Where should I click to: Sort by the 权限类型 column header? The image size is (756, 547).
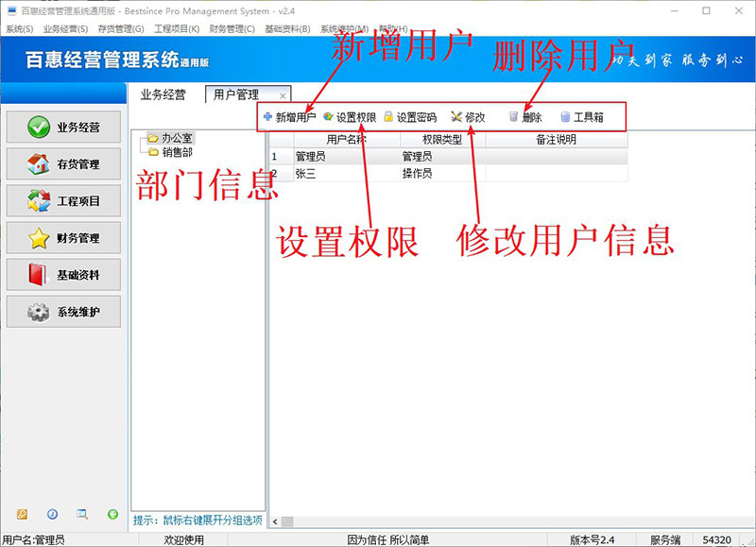click(442, 140)
